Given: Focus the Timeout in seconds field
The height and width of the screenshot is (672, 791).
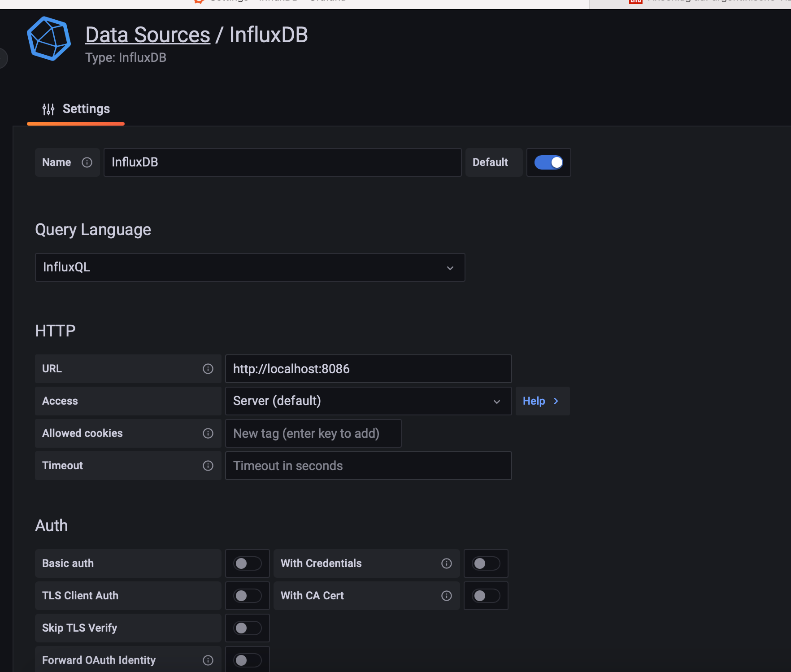Looking at the screenshot, I should pos(368,466).
